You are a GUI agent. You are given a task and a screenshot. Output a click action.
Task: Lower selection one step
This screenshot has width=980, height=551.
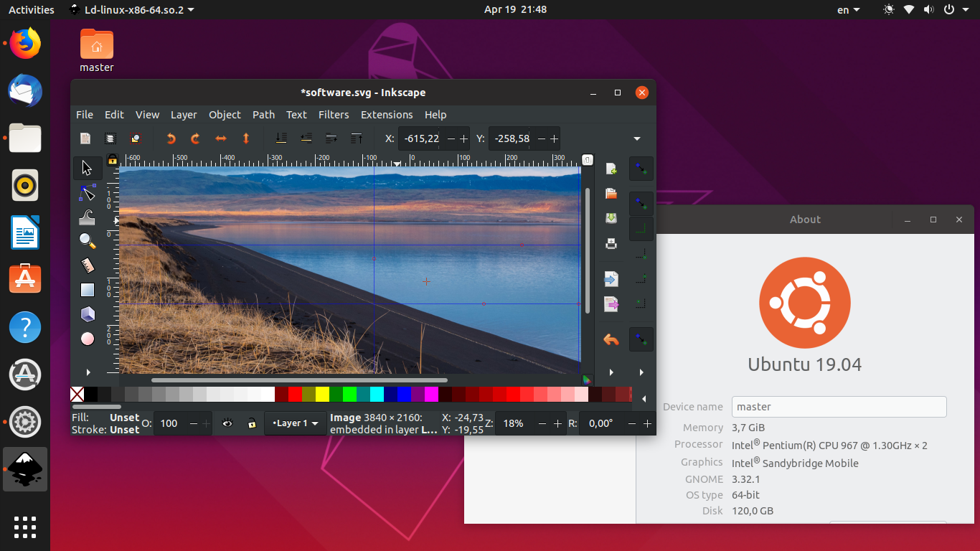click(x=306, y=138)
